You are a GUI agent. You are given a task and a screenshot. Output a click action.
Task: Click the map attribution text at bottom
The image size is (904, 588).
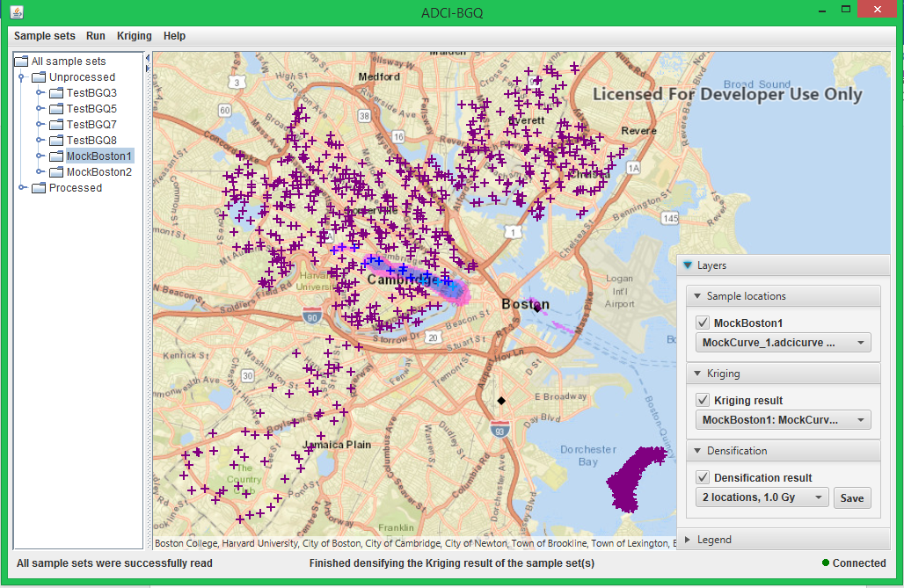coord(415,543)
